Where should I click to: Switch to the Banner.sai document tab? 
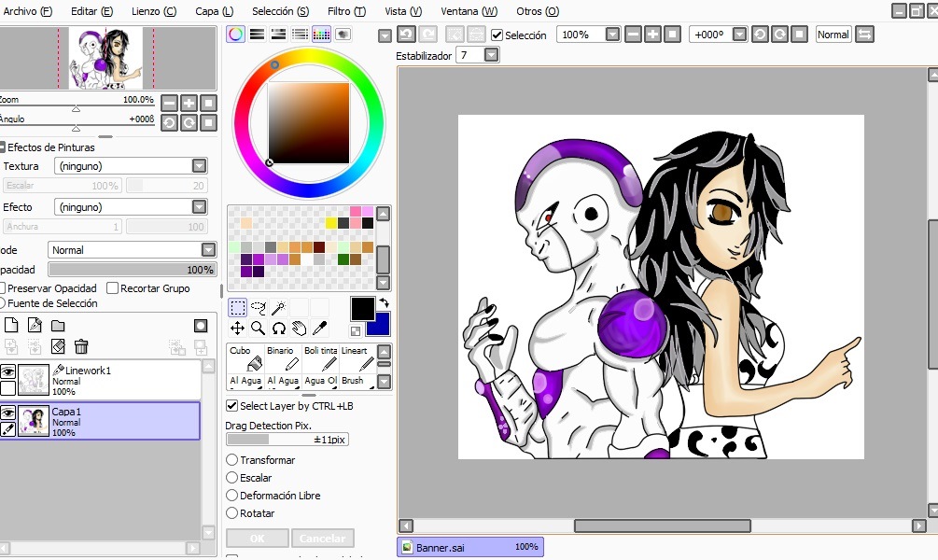470,547
